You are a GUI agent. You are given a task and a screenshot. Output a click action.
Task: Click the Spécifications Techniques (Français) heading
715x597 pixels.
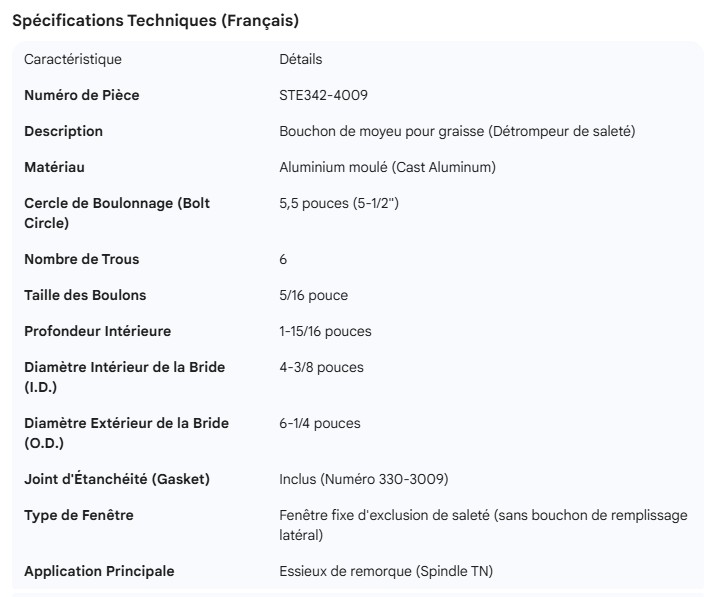coord(155,20)
